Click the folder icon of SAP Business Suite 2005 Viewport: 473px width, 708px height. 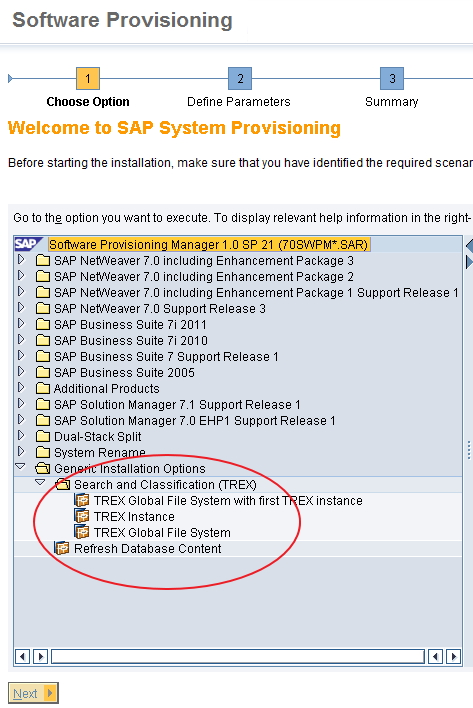(x=43, y=373)
